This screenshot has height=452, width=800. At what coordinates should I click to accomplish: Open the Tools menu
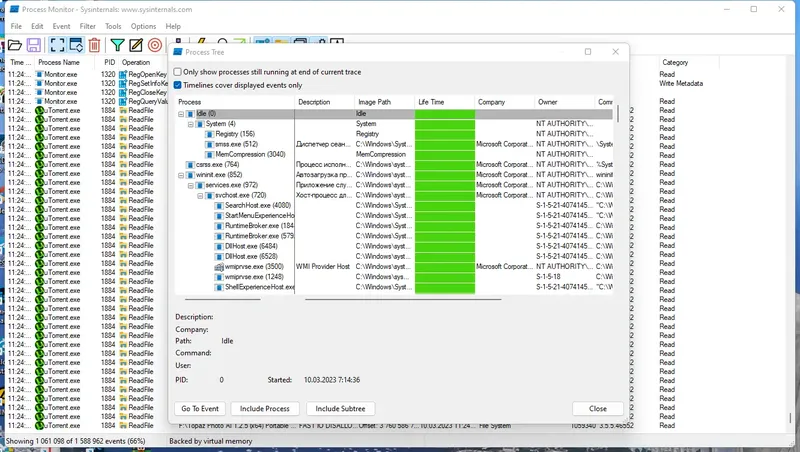(x=113, y=27)
